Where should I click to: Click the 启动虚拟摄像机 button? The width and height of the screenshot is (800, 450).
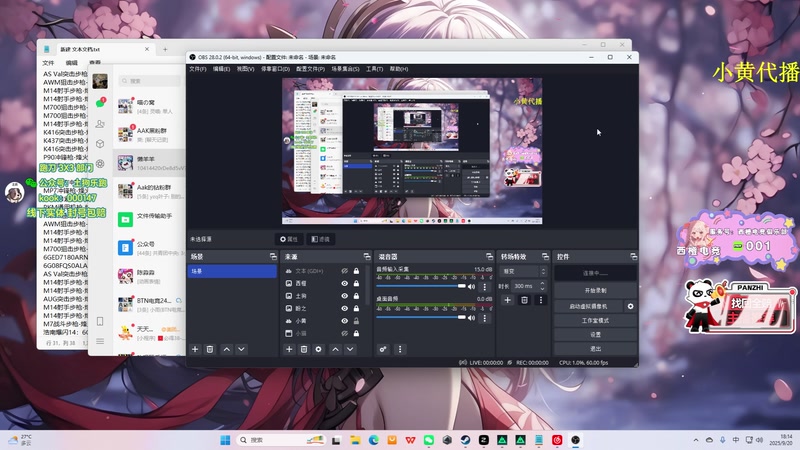click(588, 306)
